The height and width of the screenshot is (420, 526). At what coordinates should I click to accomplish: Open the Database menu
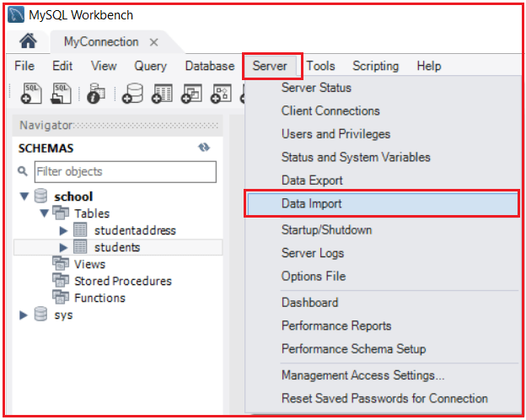(210, 66)
